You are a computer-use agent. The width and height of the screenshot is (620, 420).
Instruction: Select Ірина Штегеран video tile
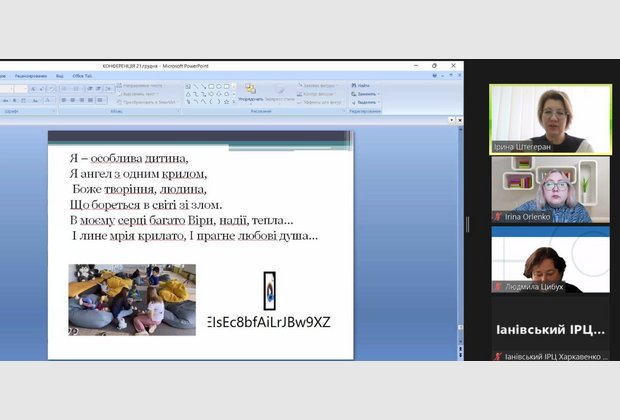pos(550,119)
